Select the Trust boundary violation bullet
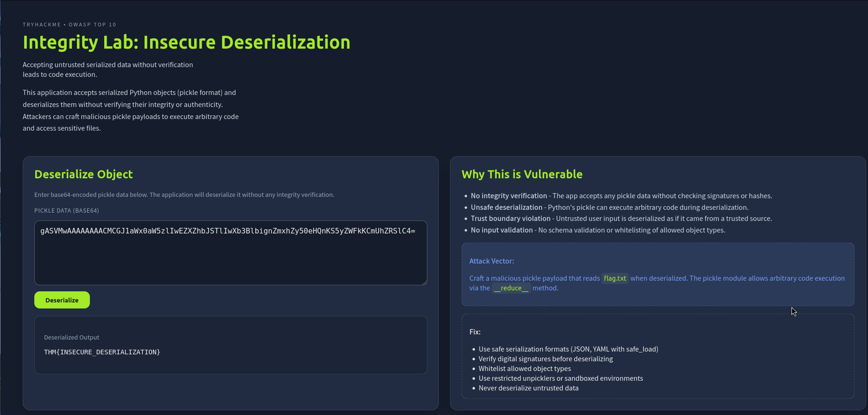The width and height of the screenshot is (868, 415). [x=511, y=219]
